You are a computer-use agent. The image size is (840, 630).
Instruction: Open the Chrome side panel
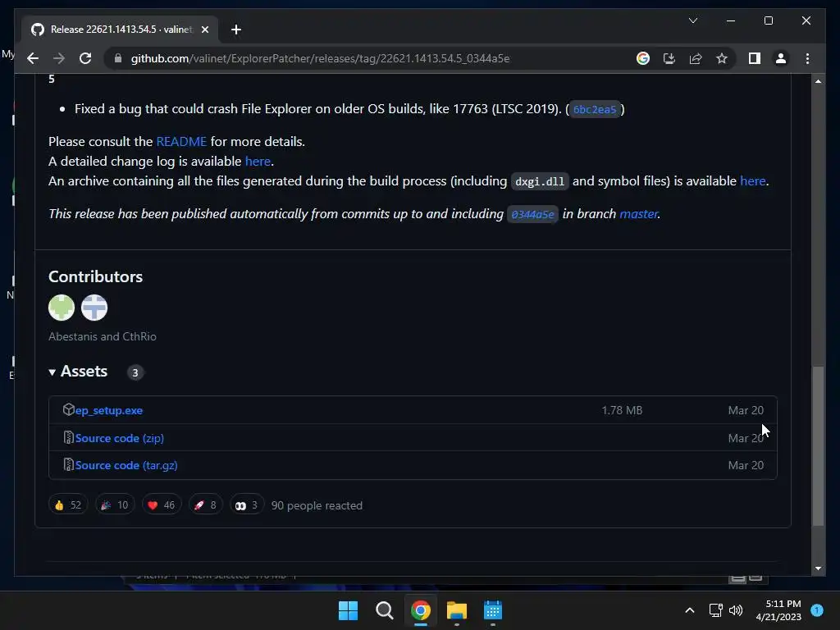point(755,58)
